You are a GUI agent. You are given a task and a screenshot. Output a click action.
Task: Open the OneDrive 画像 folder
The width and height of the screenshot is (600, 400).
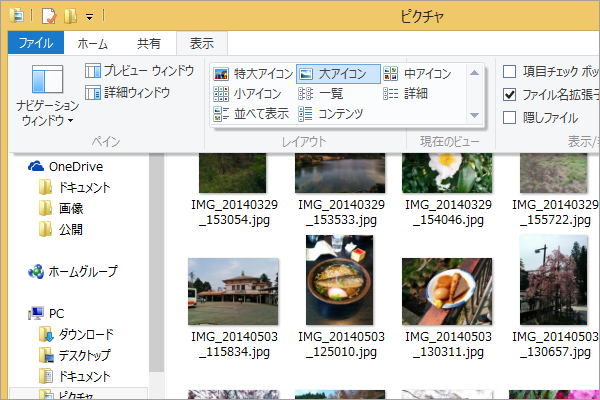click(x=61, y=208)
